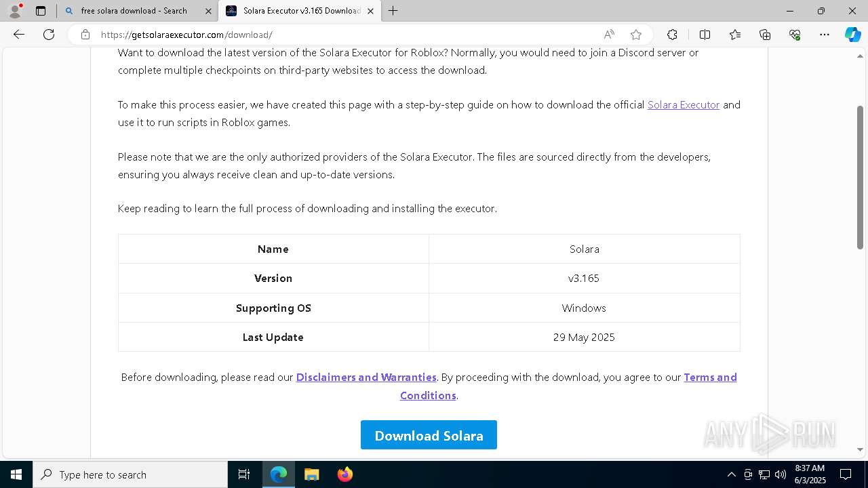Open Microsoft Edge from taskbar
This screenshot has width=868, height=488.
tap(279, 474)
